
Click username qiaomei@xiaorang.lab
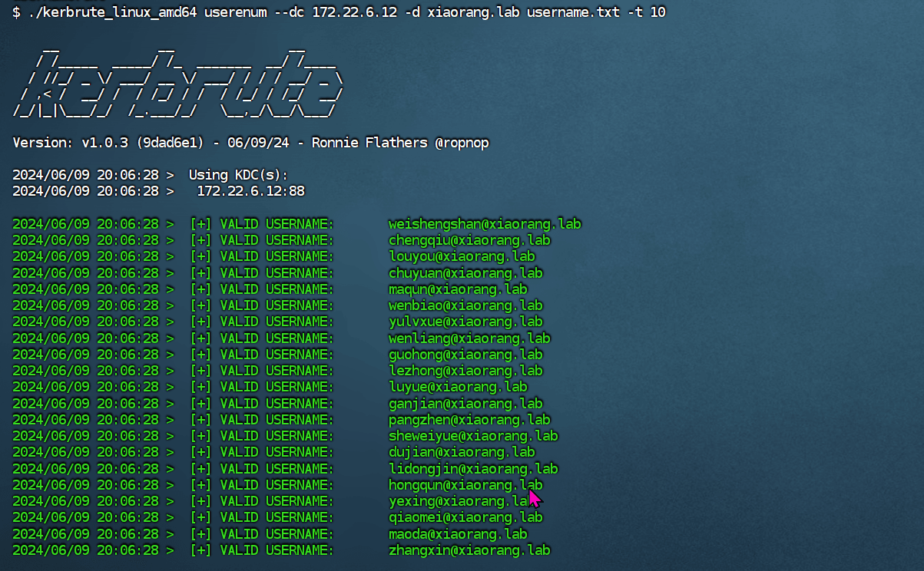tap(465, 517)
